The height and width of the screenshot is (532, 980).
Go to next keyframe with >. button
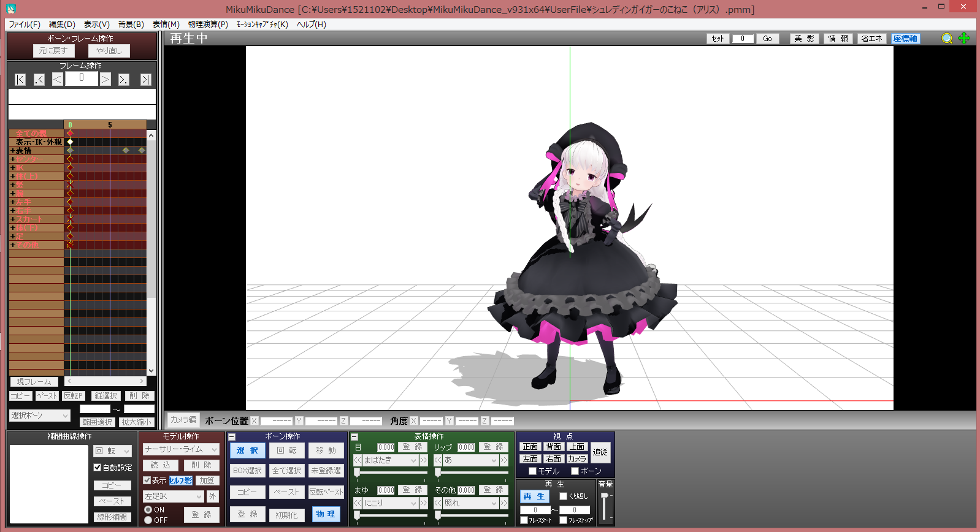(x=124, y=79)
